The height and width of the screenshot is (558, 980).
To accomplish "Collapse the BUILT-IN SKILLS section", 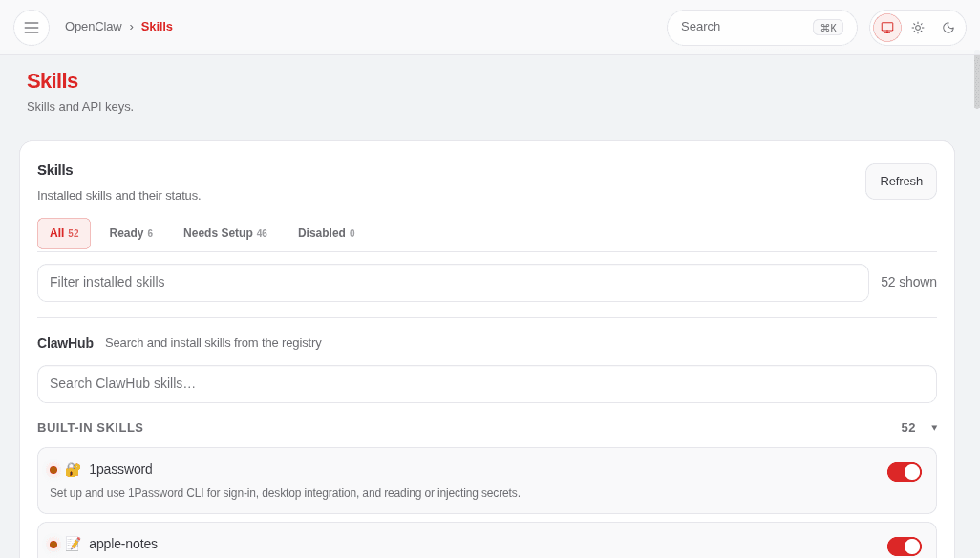I will (934, 427).
